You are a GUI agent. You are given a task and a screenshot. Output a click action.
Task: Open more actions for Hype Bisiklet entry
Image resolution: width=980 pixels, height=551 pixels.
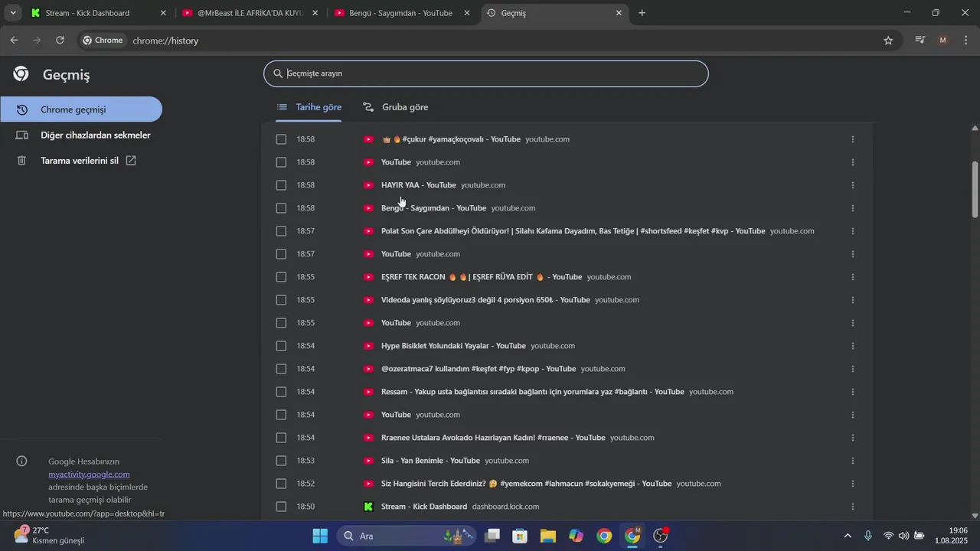click(x=853, y=346)
